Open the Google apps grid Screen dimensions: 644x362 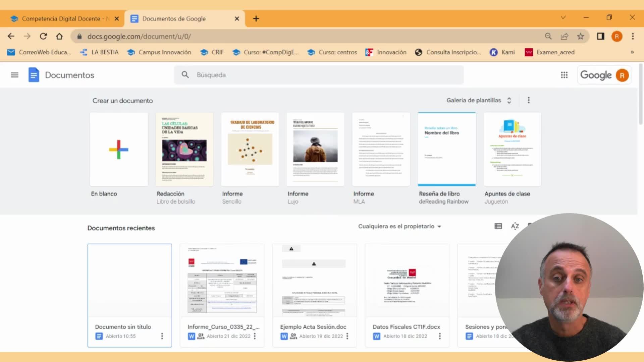pyautogui.click(x=564, y=75)
